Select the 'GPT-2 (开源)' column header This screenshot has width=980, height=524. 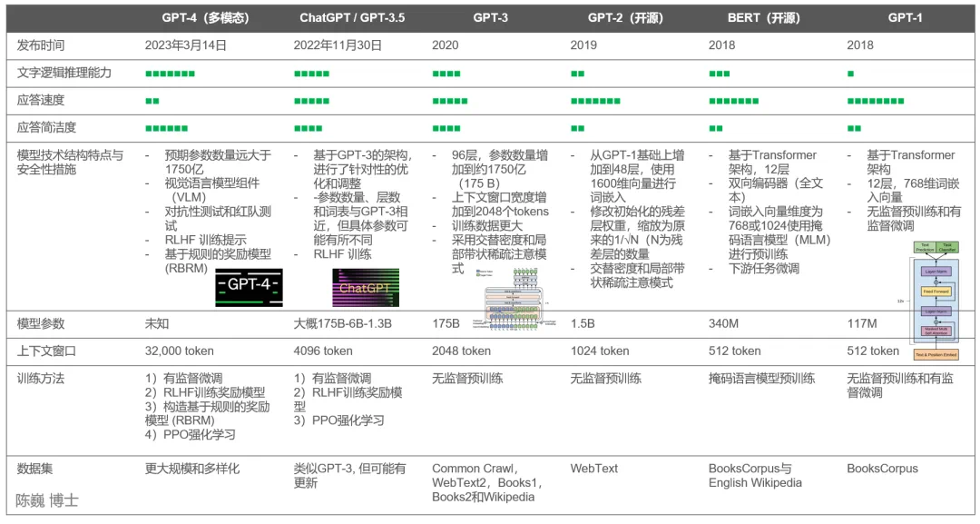(x=625, y=18)
